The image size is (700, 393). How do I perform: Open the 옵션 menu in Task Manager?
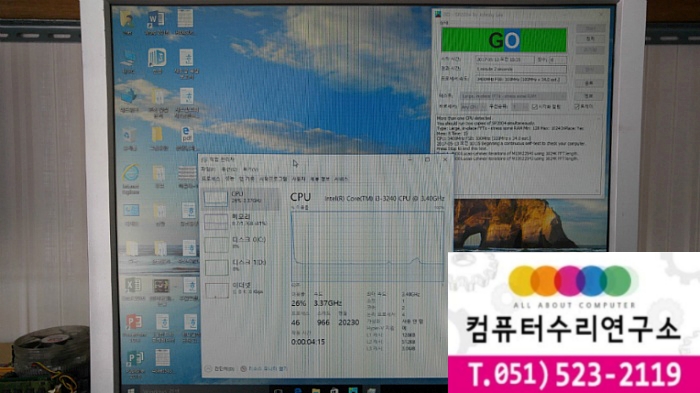click(x=229, y=170)
